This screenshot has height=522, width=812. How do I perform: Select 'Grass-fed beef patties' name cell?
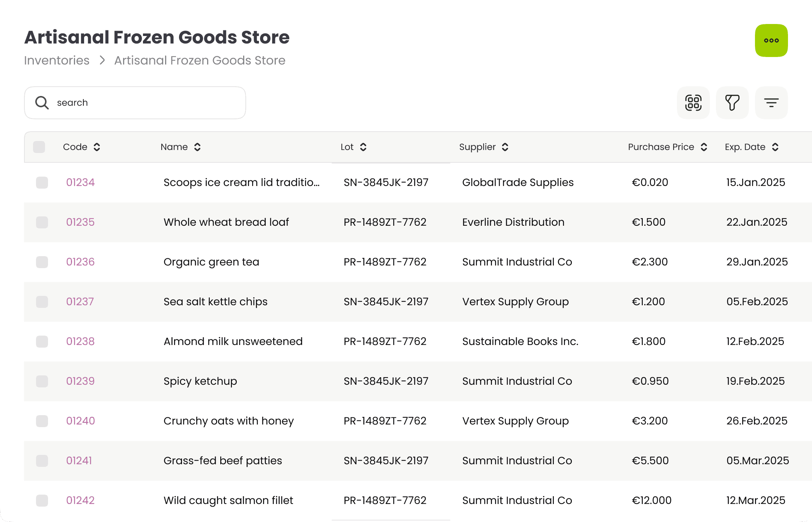tap(223, 460)
